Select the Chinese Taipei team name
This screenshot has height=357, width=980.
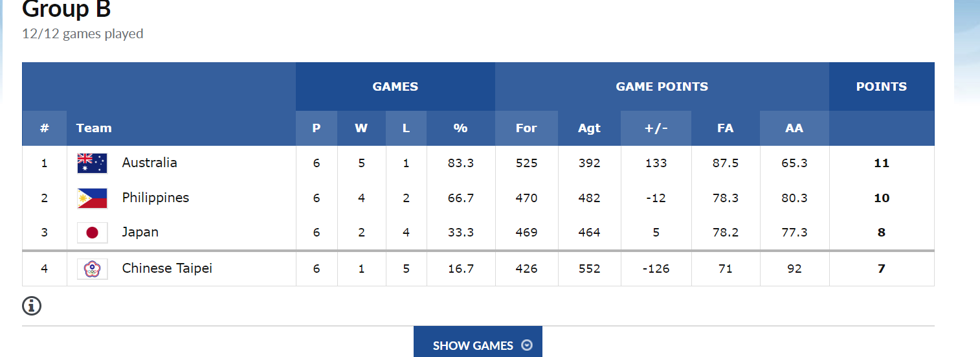coord(167,268)
